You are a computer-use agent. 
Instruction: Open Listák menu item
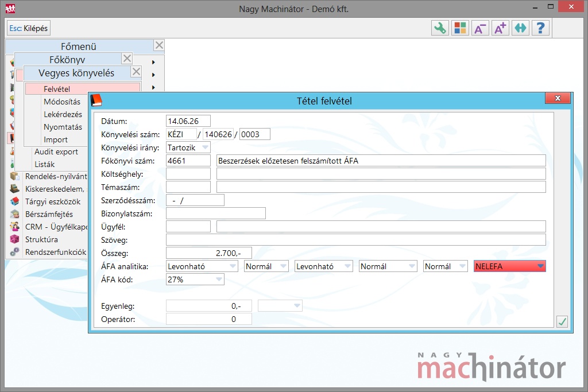point(45,164)
